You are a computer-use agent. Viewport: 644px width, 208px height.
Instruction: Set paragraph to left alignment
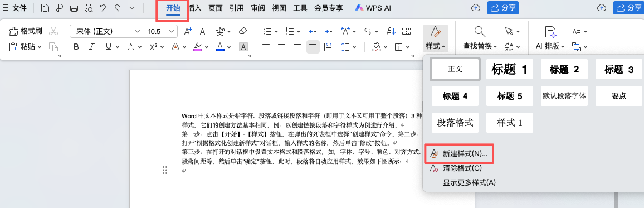(x=266, y=47)
